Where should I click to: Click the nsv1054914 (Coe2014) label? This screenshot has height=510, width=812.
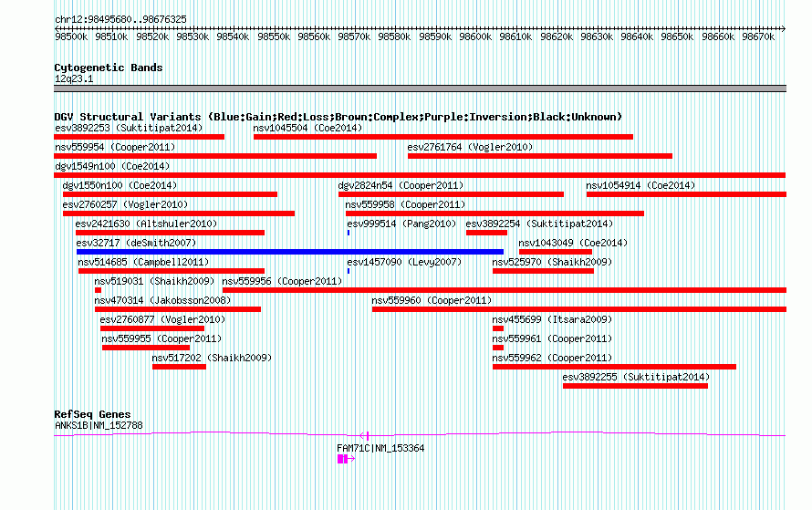click(640, 185)
